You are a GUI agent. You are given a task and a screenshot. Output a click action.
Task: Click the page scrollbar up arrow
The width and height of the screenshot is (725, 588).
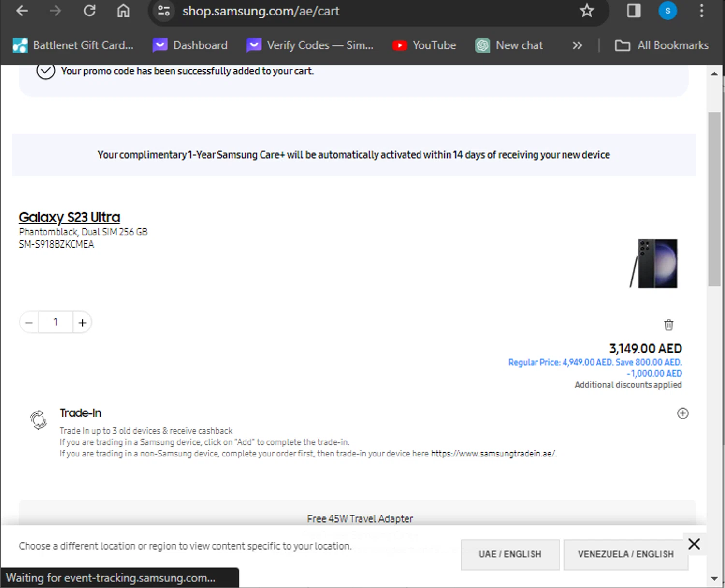pyautogui.click(x=714, y=74)
